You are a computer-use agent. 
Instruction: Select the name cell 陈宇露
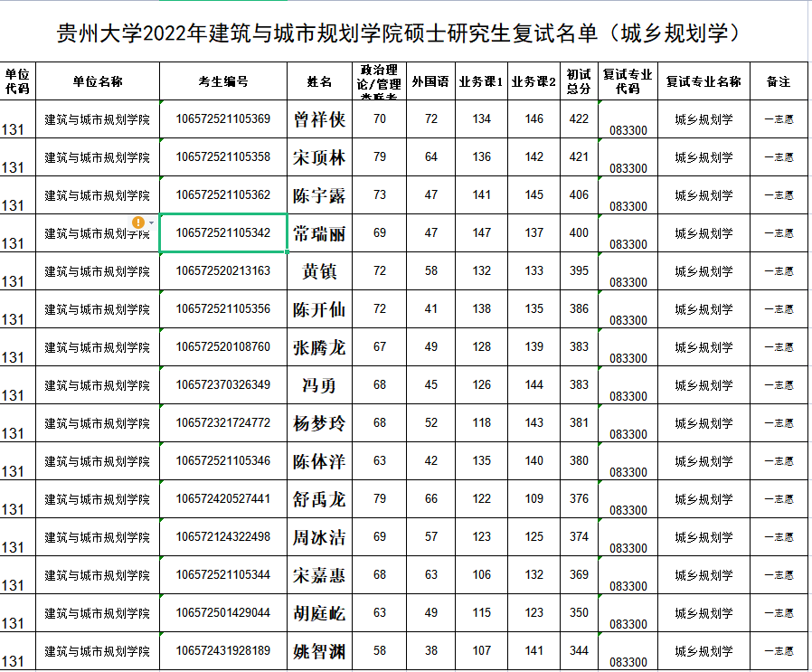(319, 195)
